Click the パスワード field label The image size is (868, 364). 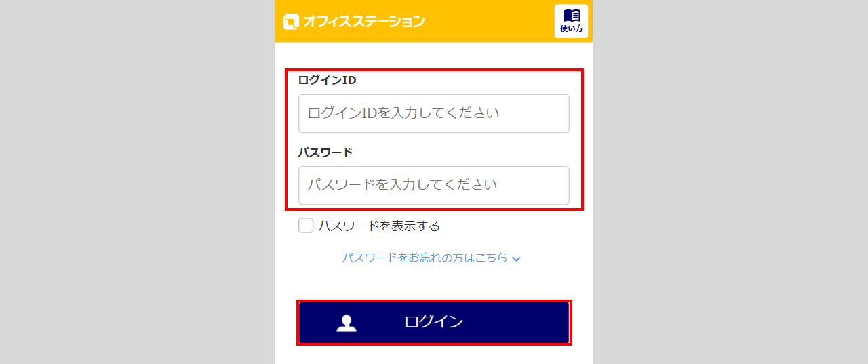(x=325, y=152)
